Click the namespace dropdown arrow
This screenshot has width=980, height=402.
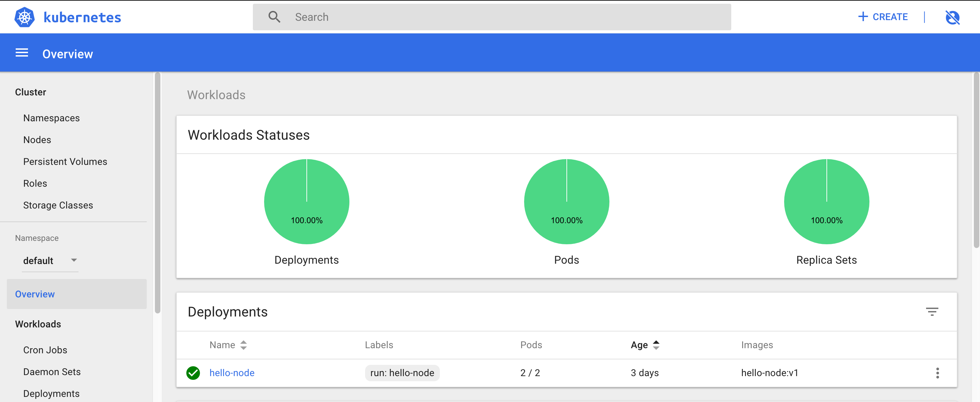coord(74,260)
